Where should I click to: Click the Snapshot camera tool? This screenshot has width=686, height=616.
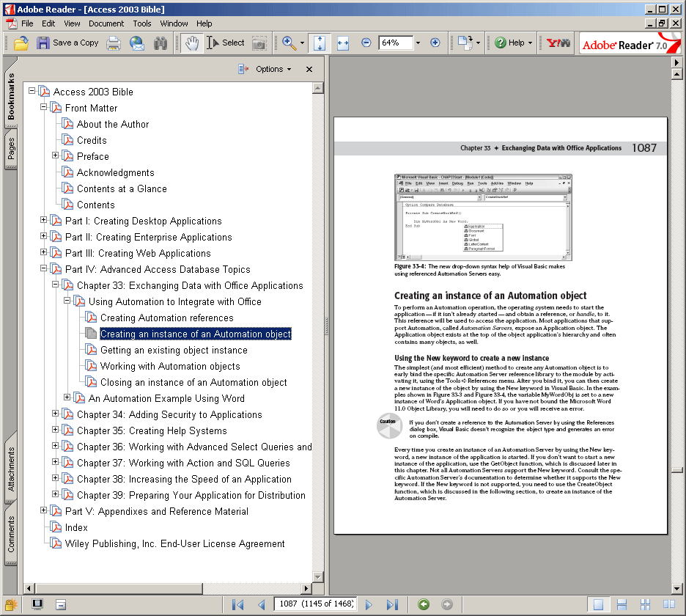(259, 43)
